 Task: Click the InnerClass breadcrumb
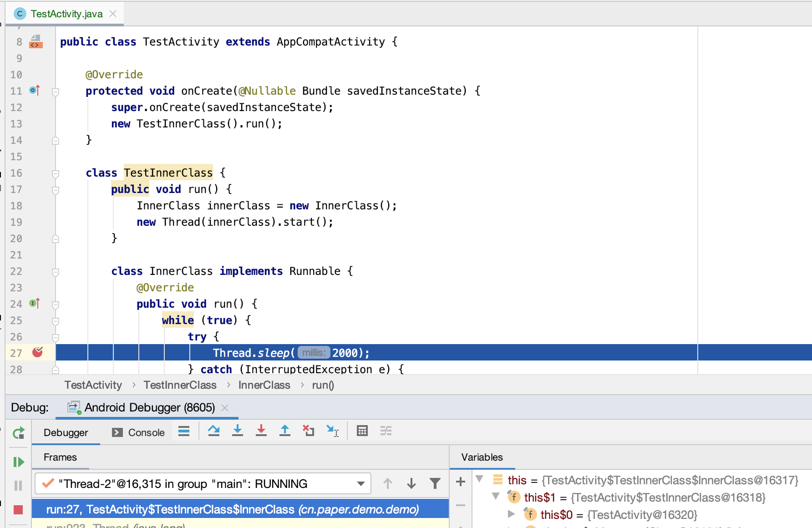tap(264, 385)
